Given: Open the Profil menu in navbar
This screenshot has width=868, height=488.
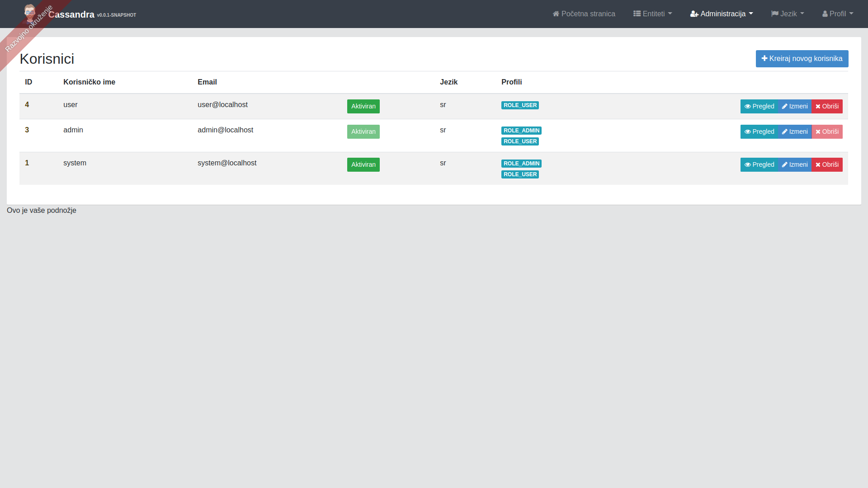Looking at the screenshot, I should (838, 14).
